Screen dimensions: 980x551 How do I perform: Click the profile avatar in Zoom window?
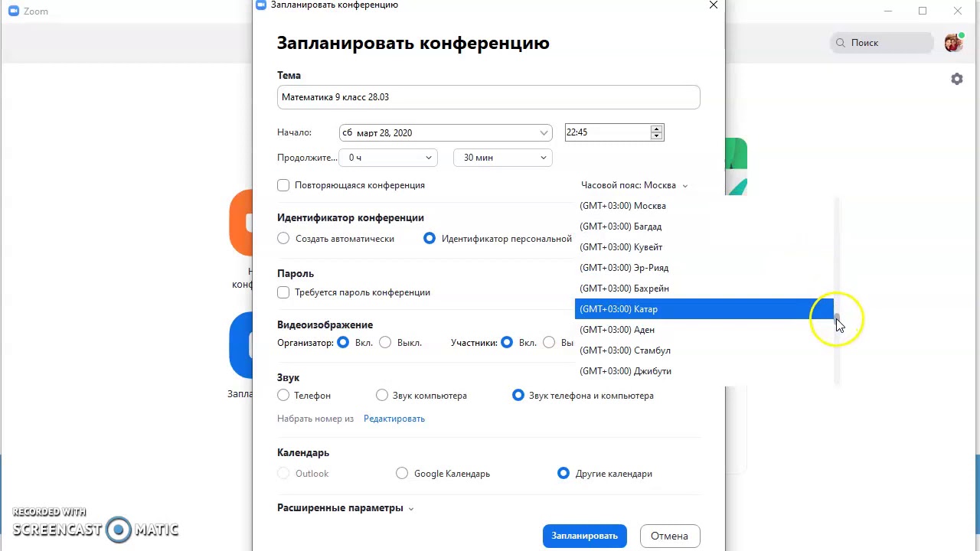(953, 43)
